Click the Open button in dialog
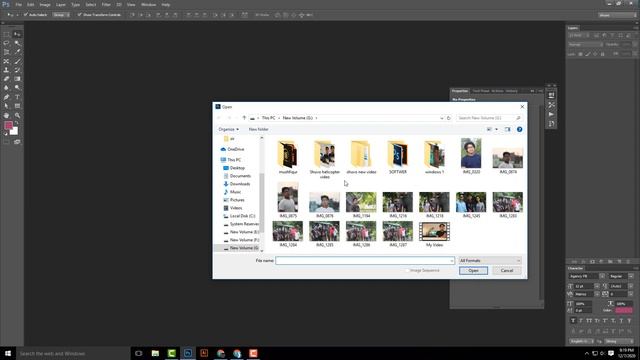 pyautogui.click(x=473, y=271)
